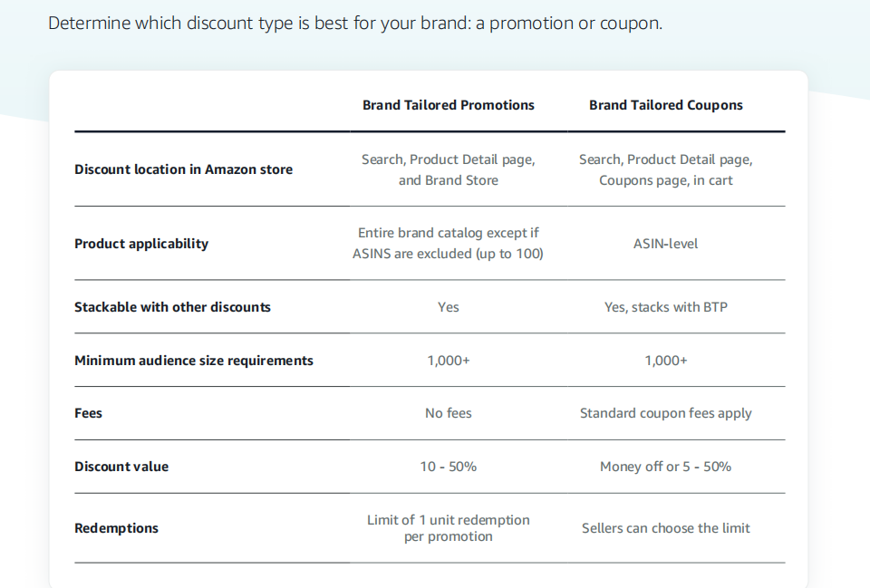Click 'Sellers can choose the limit' text
This screenshot has width=870, height=588.
point(666,528)
